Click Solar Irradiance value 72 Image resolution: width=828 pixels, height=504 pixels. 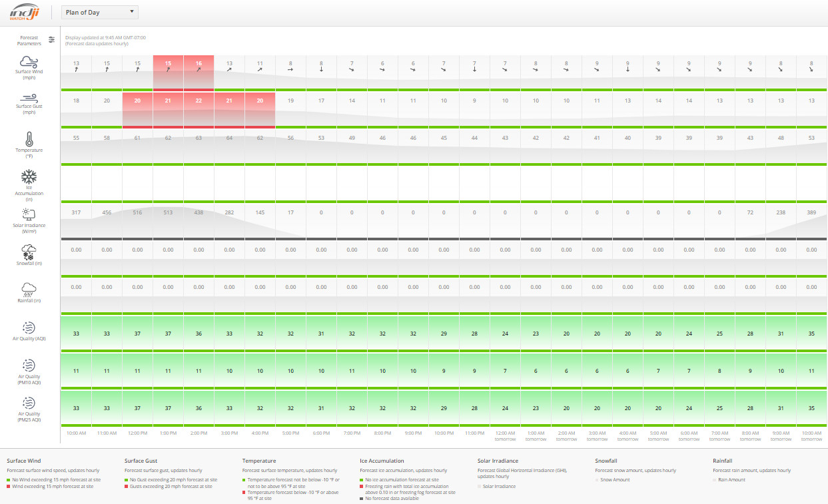[x=750, y=212]
